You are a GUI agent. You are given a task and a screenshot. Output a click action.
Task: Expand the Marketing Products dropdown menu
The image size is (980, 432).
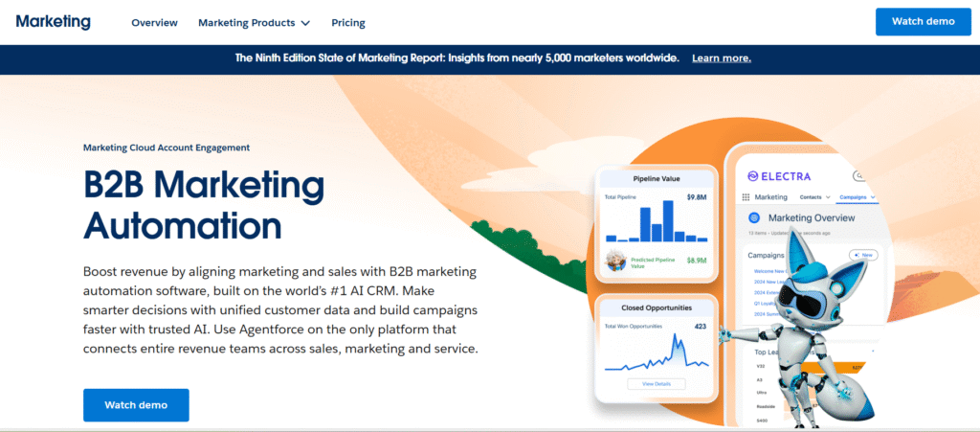point(254,22)
